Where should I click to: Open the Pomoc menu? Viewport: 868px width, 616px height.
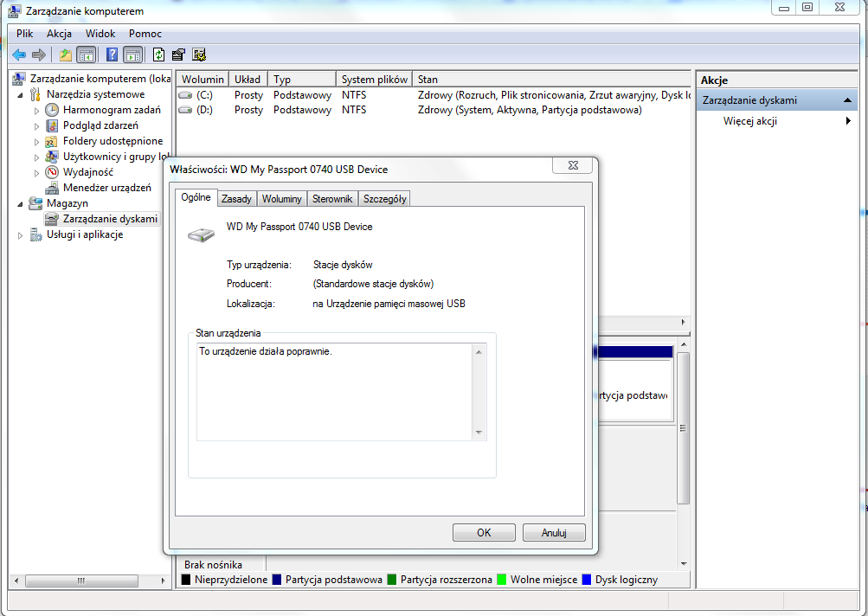[x=145, y=33]
